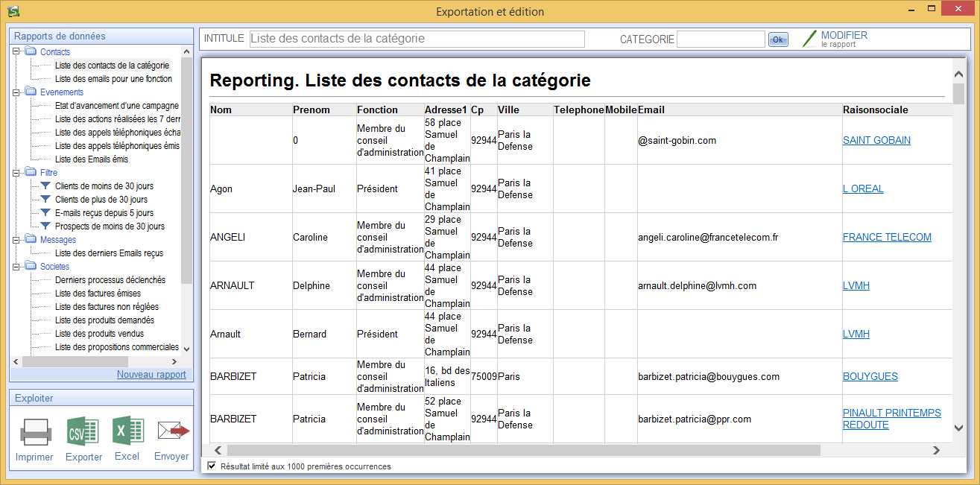This screenshot has width=980, height=485.
Task: Click the Nouveau rapport link
Action: [151, 375]
